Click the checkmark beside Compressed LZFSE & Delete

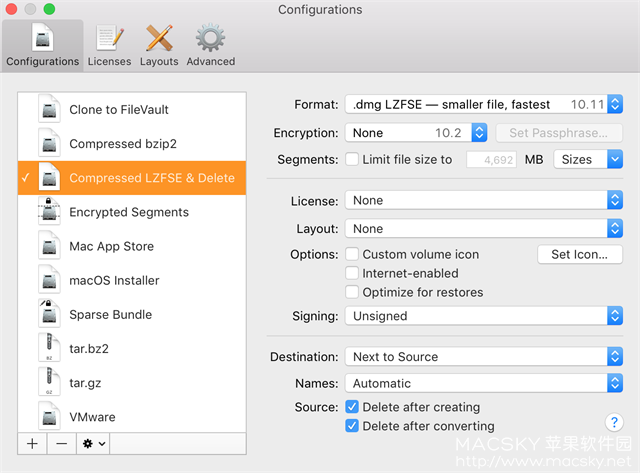26,178
